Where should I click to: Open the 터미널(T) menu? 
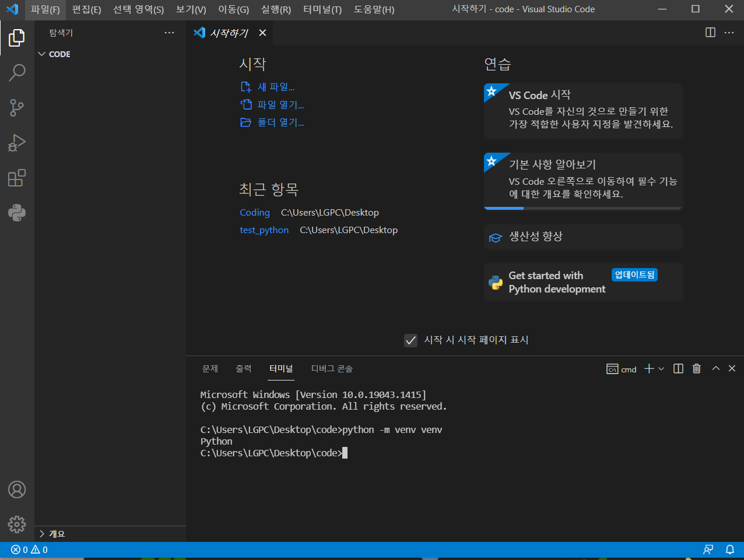click(322, 9)
